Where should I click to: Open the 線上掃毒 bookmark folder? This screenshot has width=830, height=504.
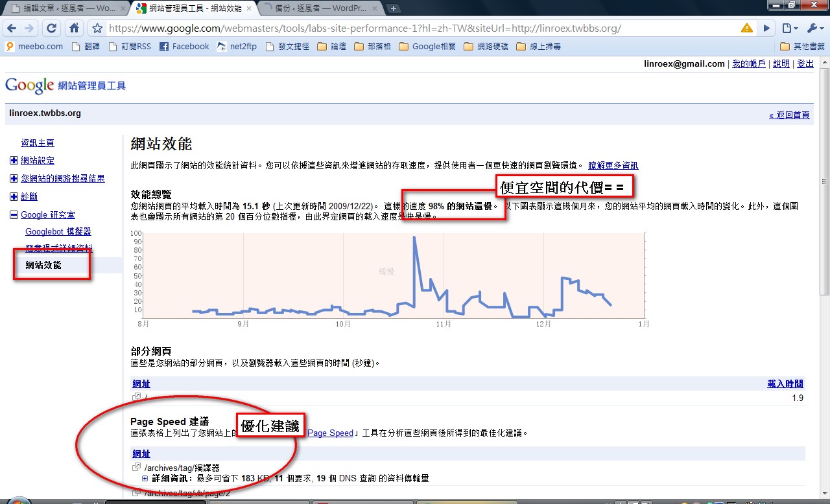539,47
